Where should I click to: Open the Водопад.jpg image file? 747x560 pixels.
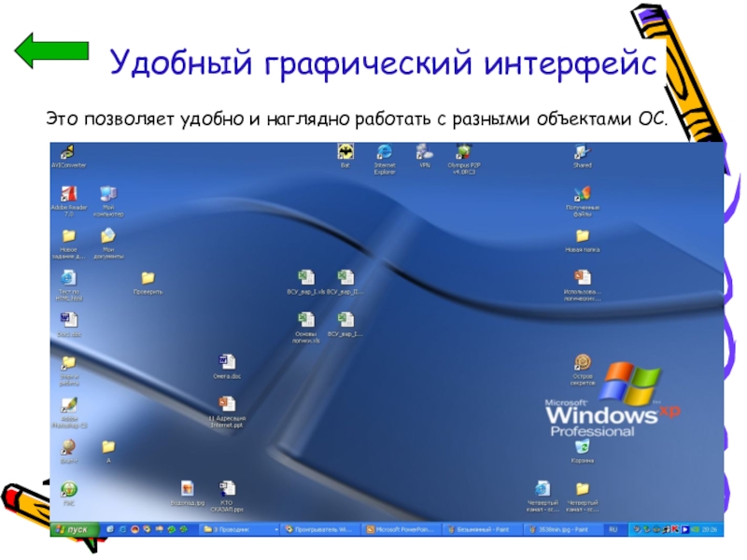point(188,494)
